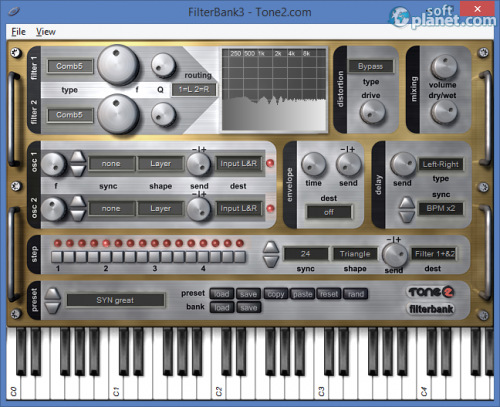This screenshot has width=500, height=407.
Task: Click osc 1 send knob
Action: (x=199, y=165)
